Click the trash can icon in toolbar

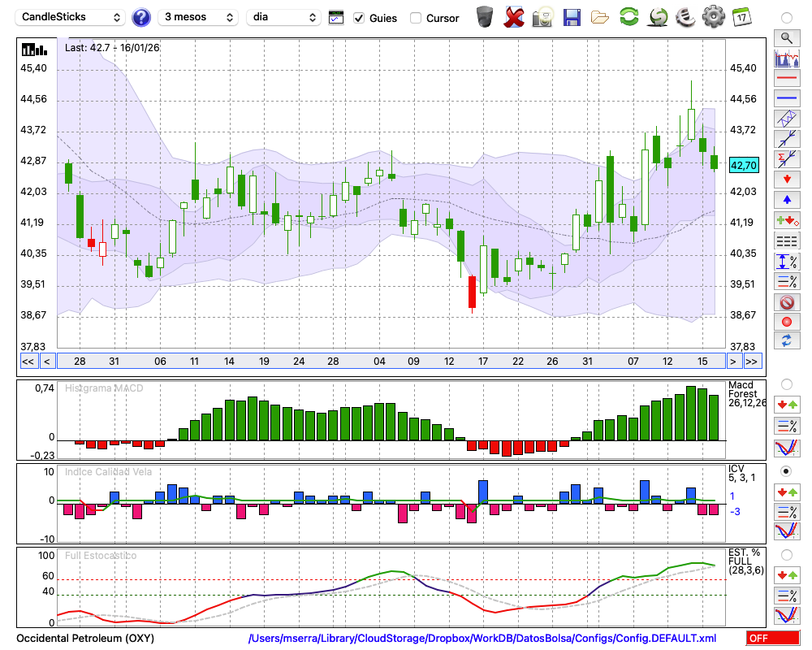pos(485,17)
